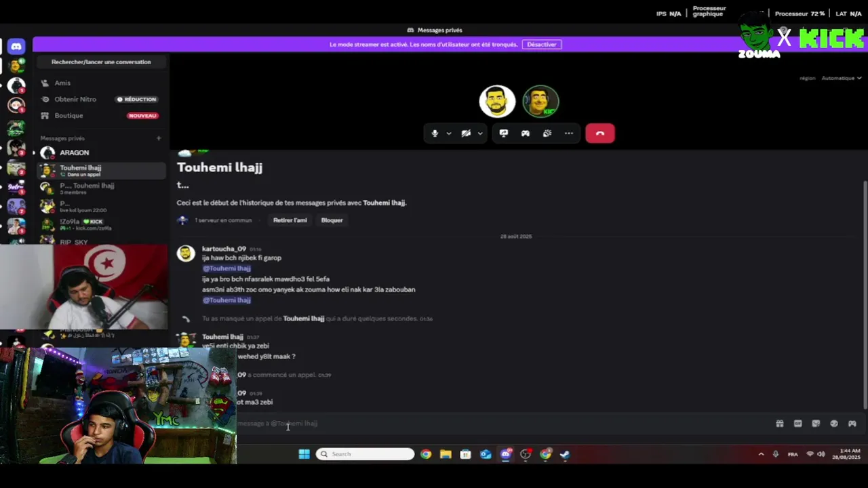Open the top server icon with speaker badge

(x=16, y=66)
